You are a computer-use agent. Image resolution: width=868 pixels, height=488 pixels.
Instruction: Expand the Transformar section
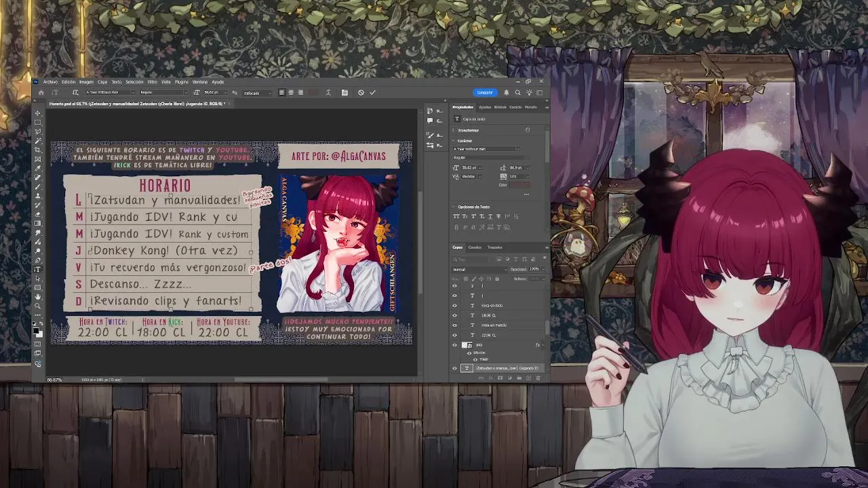coord(454,130)
